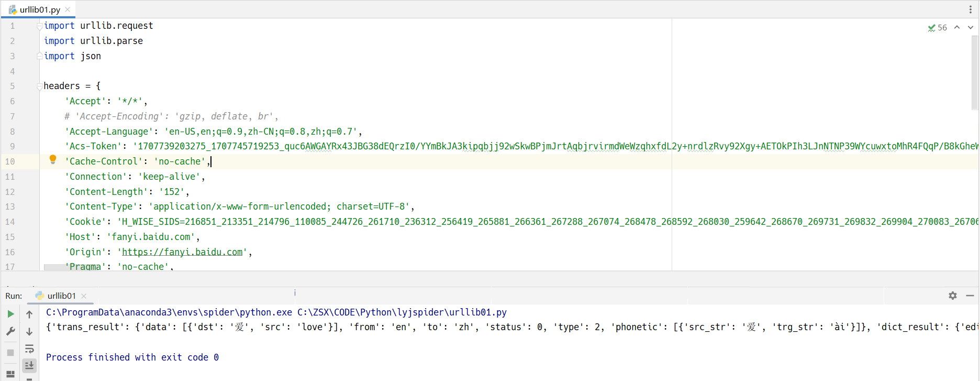This screenshot has height=381, width=980.
Task: Click the 'Cache-Control' header key
Action: tap(104, 161)
